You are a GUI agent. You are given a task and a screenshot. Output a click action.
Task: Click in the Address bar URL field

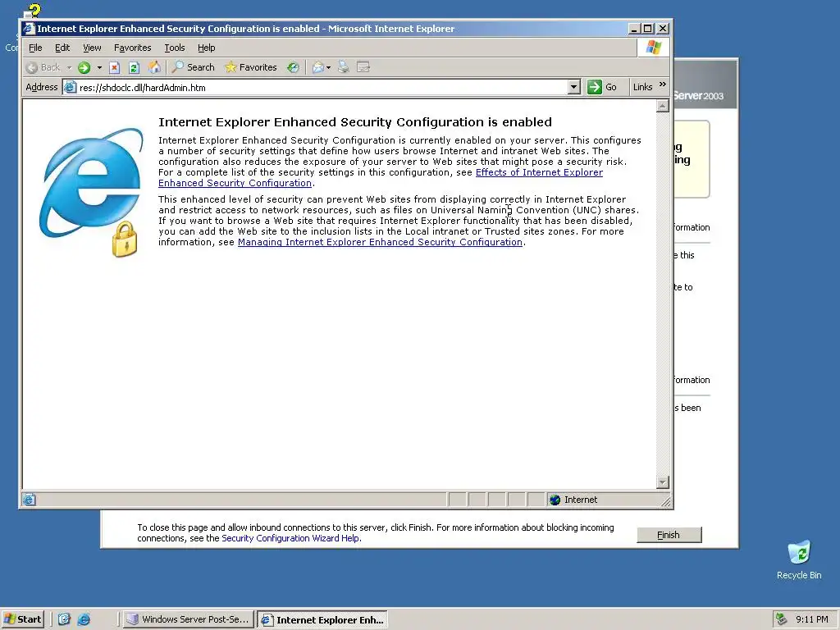322,87
